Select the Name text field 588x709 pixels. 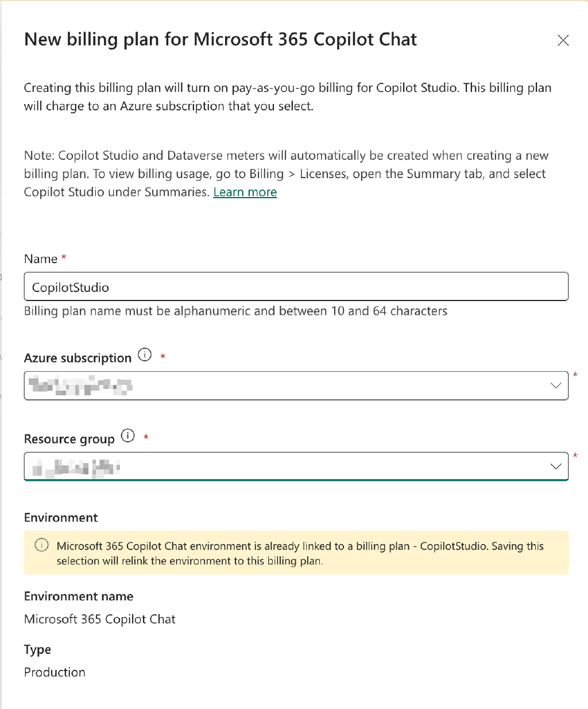pyautogui.click(x=296, y=286)
